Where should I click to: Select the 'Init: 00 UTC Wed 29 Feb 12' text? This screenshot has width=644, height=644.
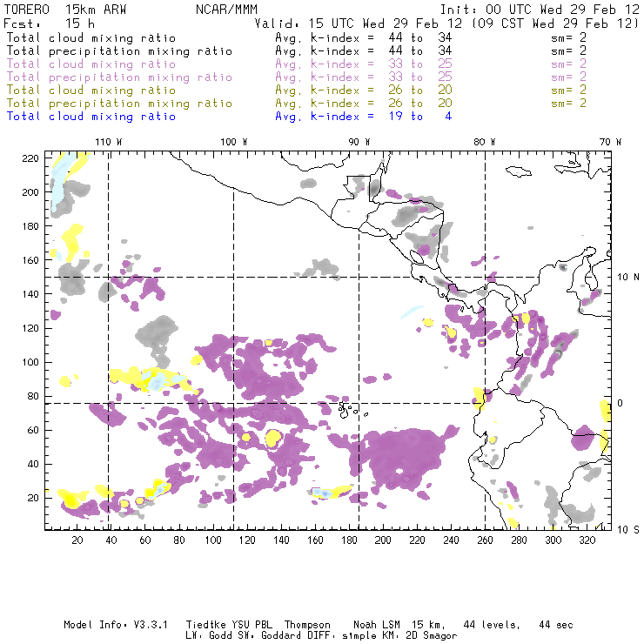click(x=540, y=10)
